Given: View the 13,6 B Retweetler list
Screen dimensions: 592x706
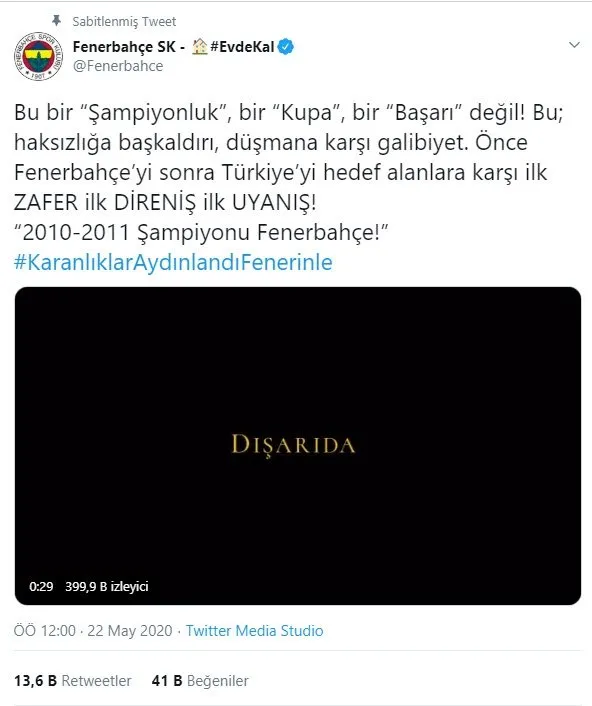Looking at the screenshot, I should 72,680.
